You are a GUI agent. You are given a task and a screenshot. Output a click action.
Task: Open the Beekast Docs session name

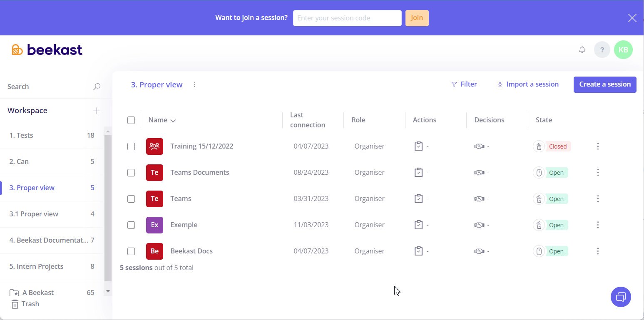click(191, 251)
